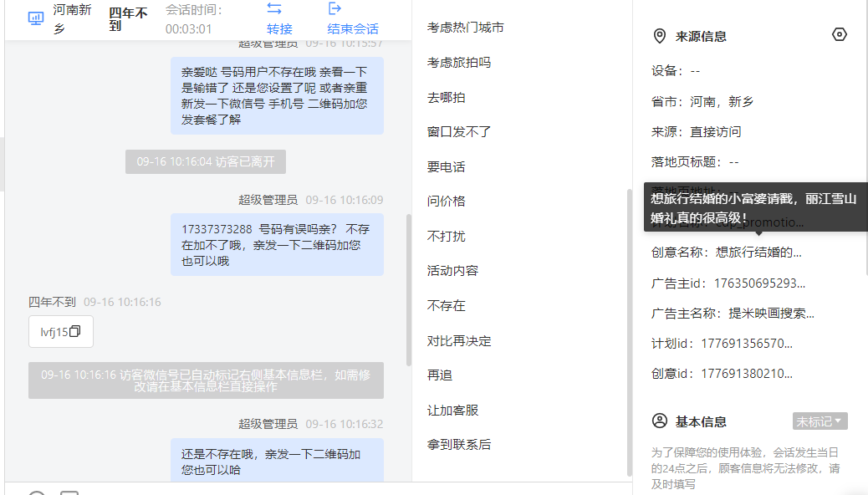Click the transfer arrows icon above 转接
This screenshot has width=868, height=495.
pyautogui.click(x=274, y=9)
